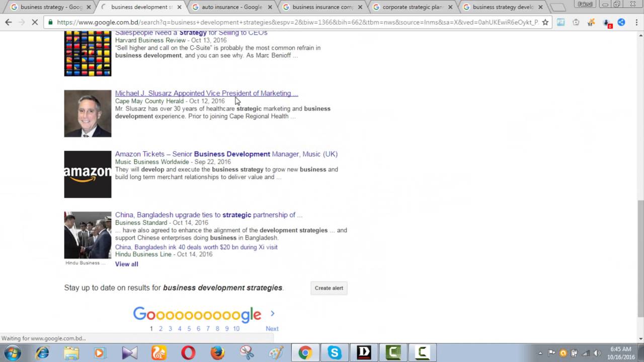The height and width of the screenshot is (362, 644).
Task: Launch UC Browser from the taskbar
Action: pyautogui.click(x=158, y=353)
